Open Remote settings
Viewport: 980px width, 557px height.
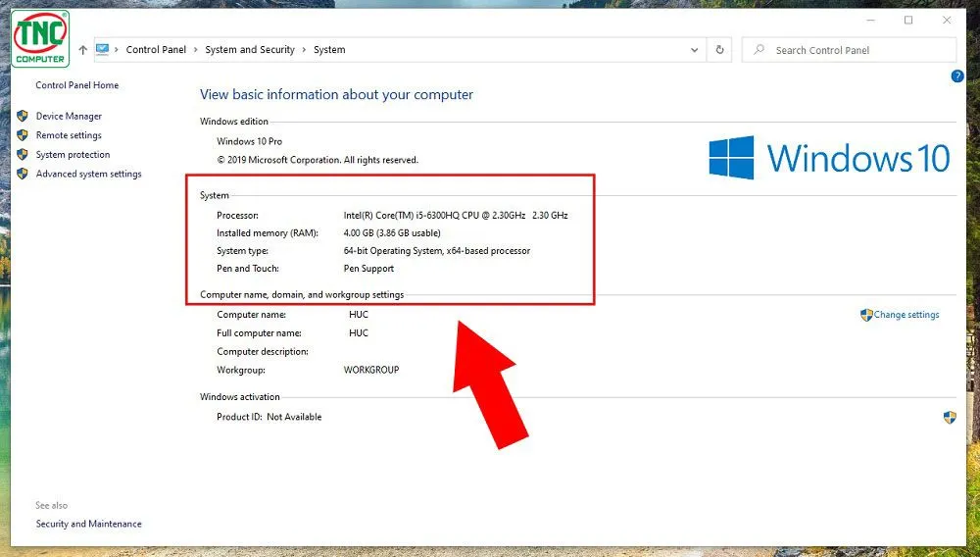click(69, 135)
